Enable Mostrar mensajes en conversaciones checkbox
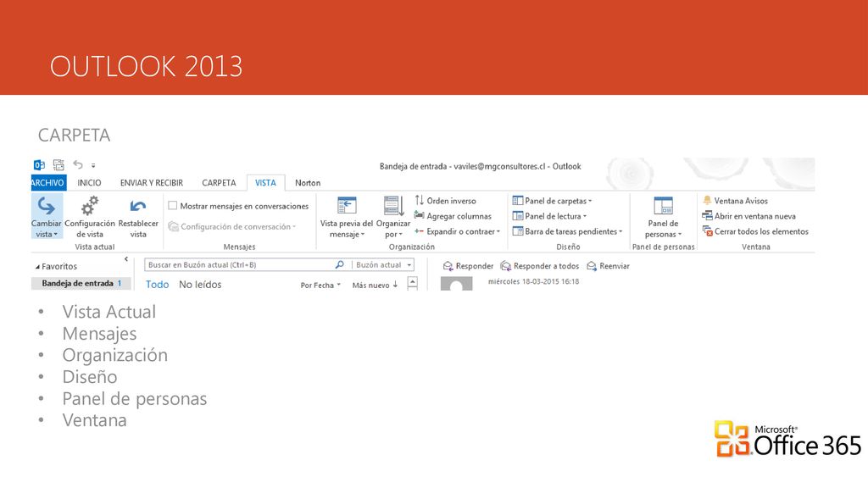868x488 pixels. 173,206
